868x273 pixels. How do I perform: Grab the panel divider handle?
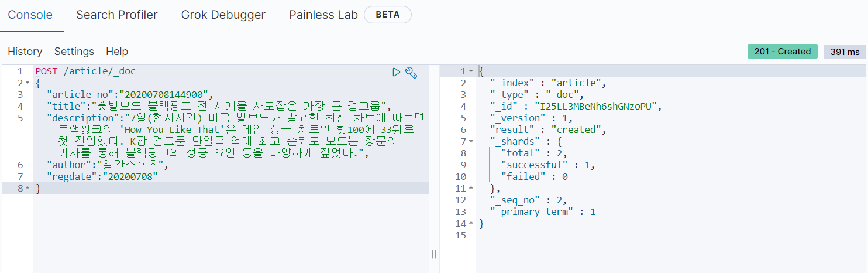click(434, 254)
